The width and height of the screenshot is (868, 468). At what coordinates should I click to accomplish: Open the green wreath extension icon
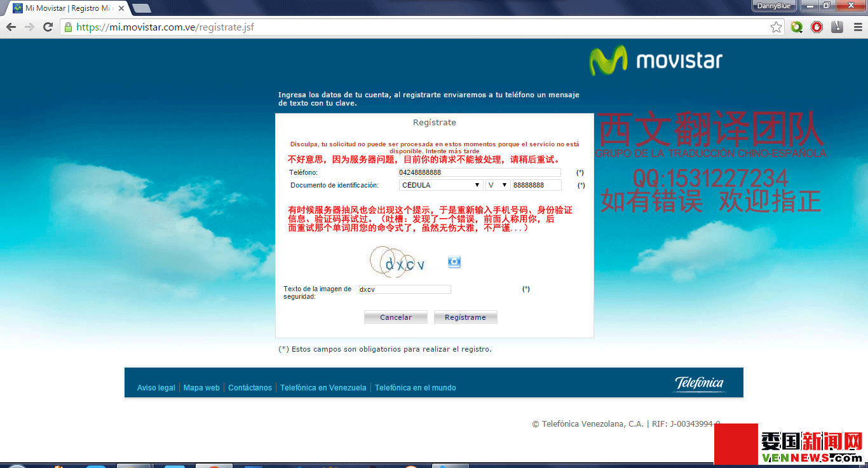[x=797, y=27]
